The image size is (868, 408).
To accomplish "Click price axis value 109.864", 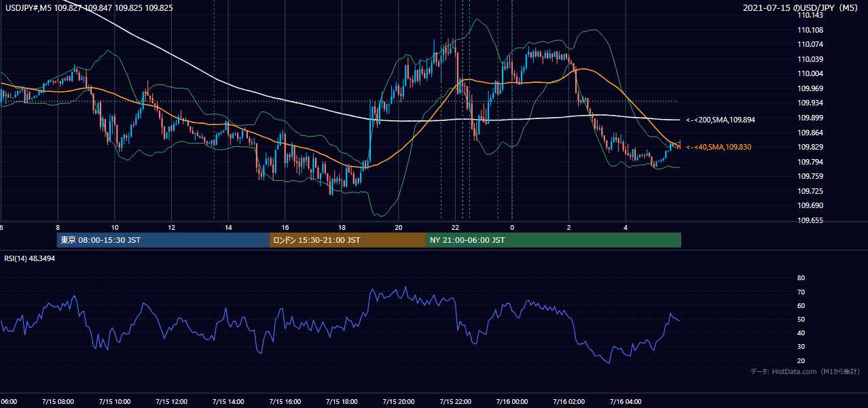I will (811, 133).
